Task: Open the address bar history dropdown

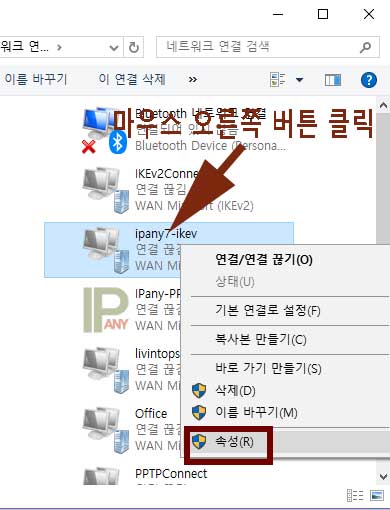Action: pyautogui.click(x=114, y=48)
